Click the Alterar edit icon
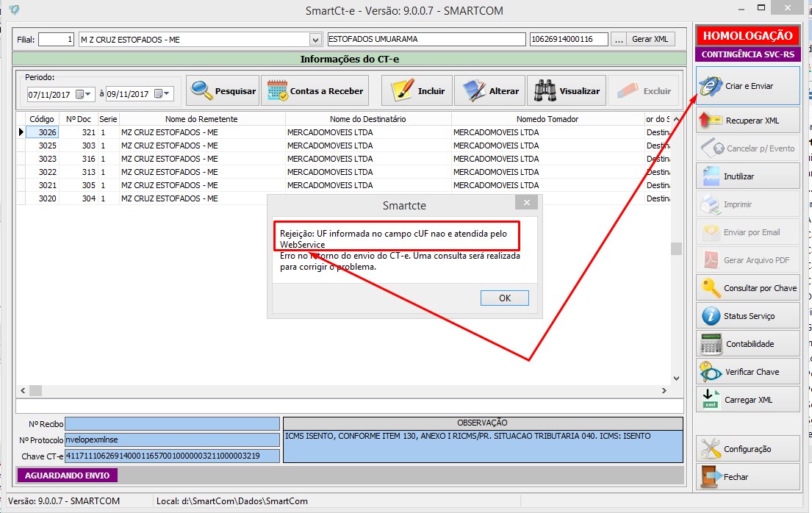 coord(473,90)
